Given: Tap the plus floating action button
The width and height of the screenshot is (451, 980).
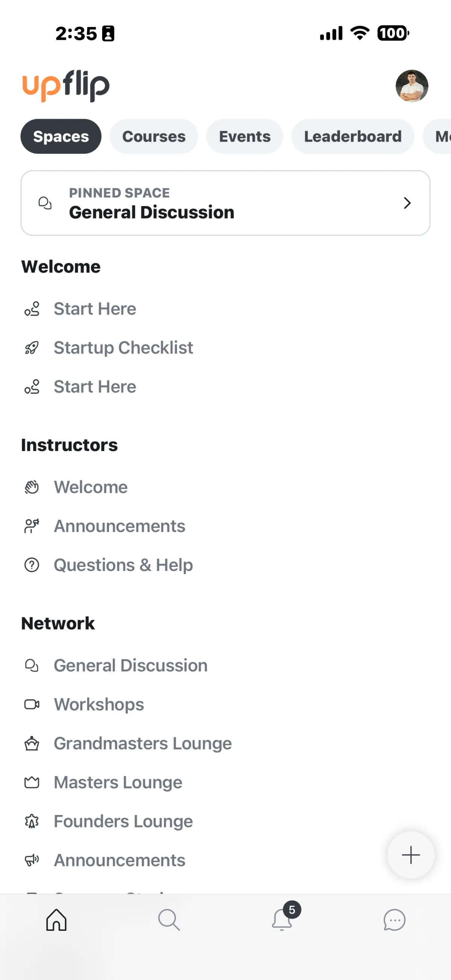Looking at the screenshot, I should click(x=411, y=855).
